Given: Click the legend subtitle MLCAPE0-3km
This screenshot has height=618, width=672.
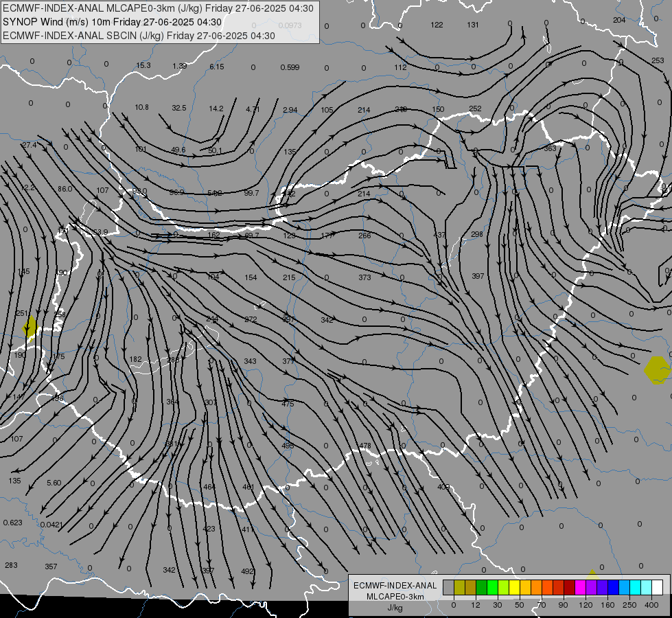Looking at the screenshot, I should (x=395, y=597).
